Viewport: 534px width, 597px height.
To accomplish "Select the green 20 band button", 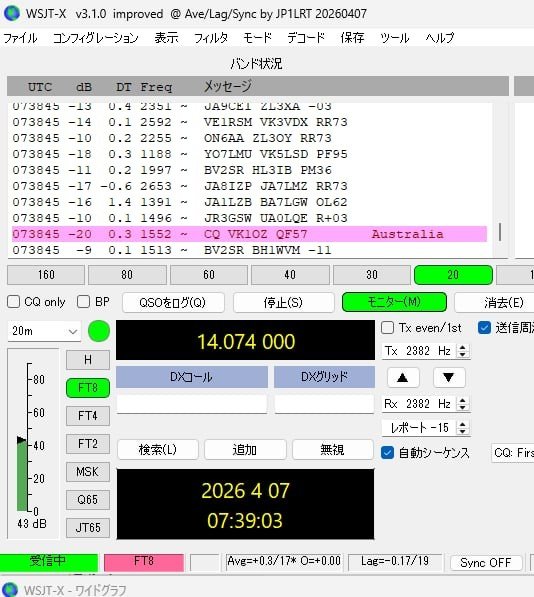I will tap(453, 275).
